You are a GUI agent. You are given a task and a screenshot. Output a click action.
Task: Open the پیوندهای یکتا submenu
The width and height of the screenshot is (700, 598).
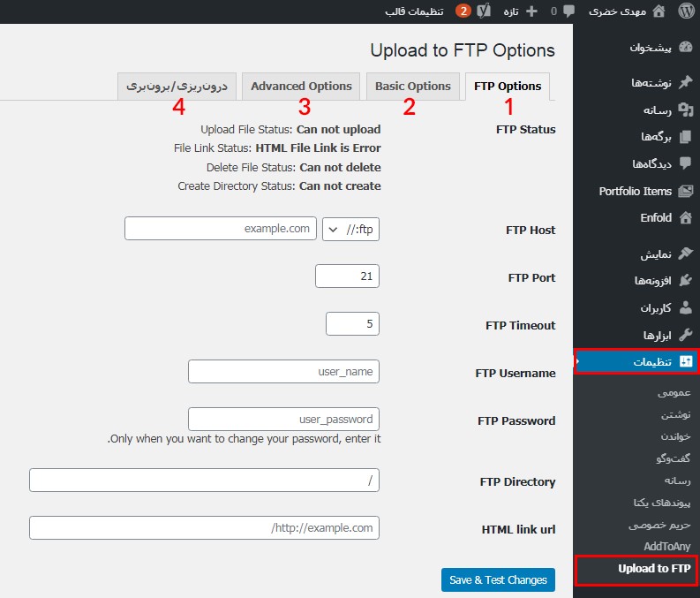point(662,503)
